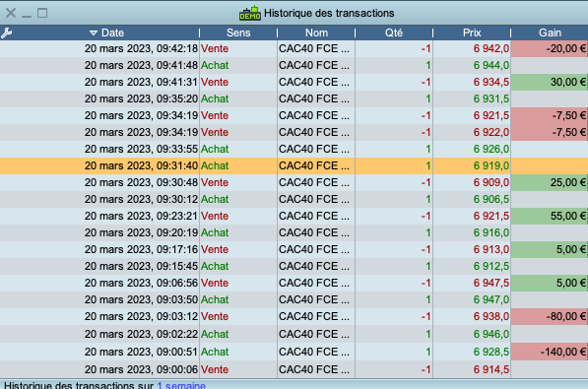Click the 30,00 € gain cell
The height and width of the screenshot is (389, 588).
pos(550,82)
